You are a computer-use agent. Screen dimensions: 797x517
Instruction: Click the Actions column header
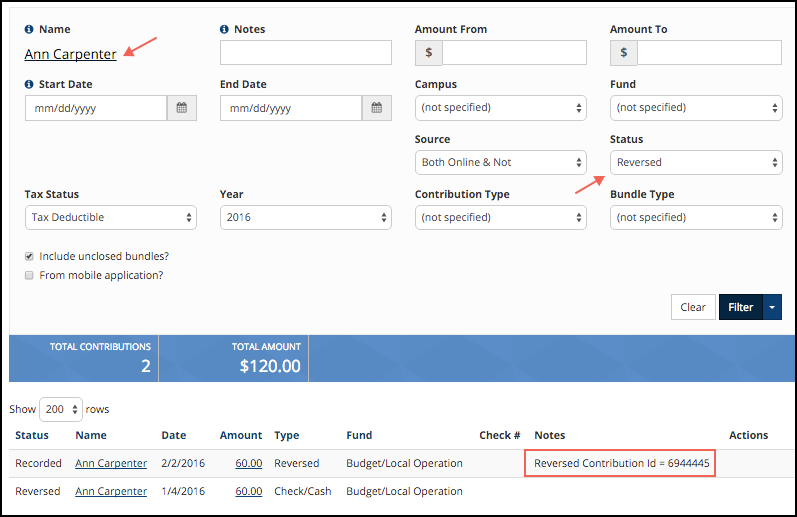748,435
